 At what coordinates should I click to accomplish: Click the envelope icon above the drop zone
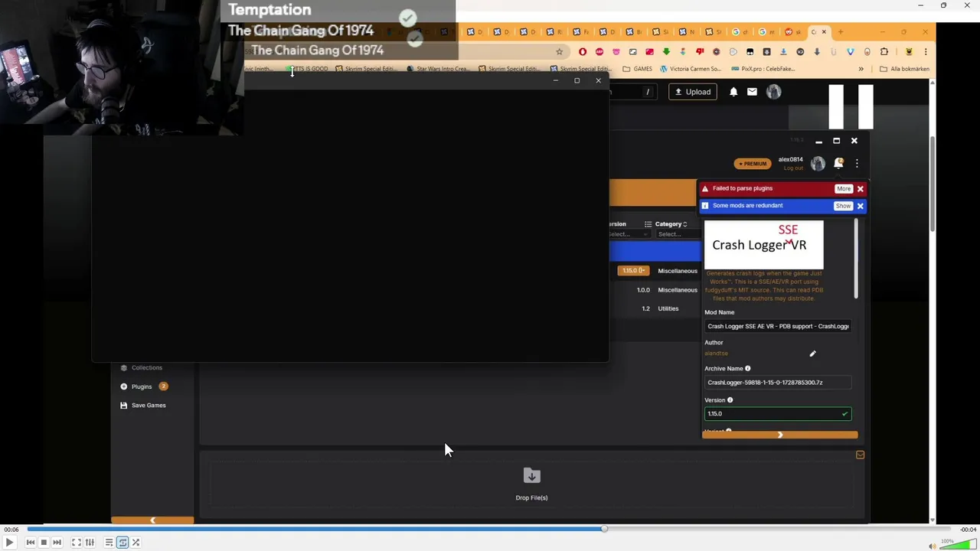(860, 455)
